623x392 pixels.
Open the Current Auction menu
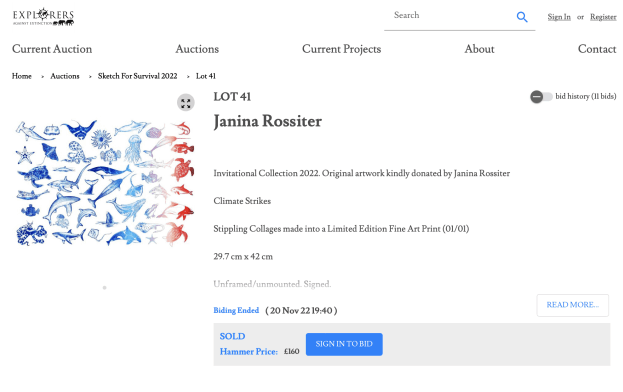point(52,49)
